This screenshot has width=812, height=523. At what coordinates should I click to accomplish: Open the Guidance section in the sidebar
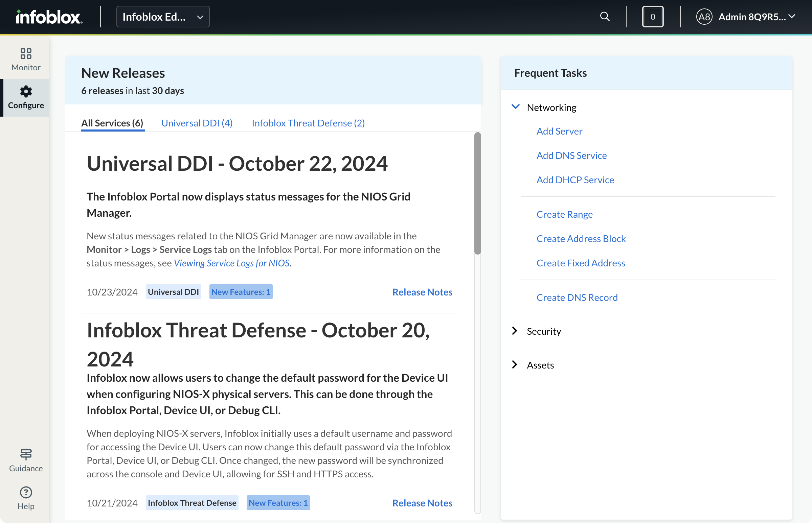pyautogui.click(x=25, y=460)
